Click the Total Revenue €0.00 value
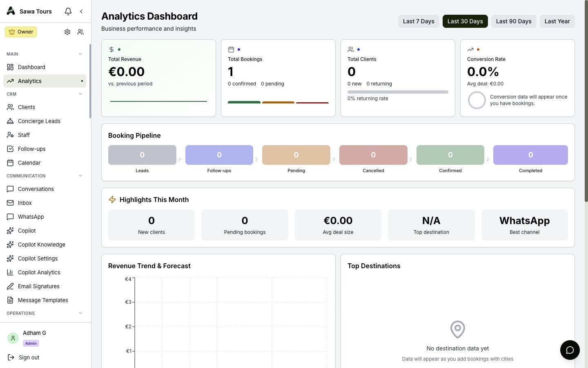This screenshot has height=368, width=588. (127, 72)
